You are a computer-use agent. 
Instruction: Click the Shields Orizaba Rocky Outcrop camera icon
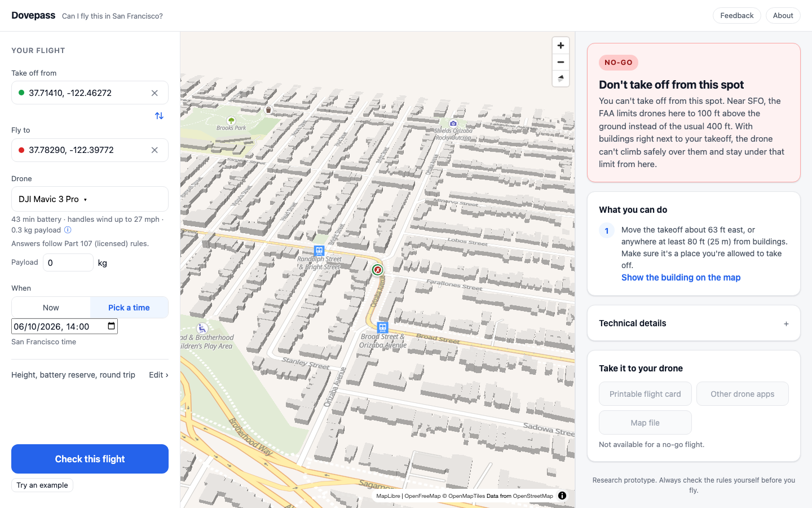point(453,123)
